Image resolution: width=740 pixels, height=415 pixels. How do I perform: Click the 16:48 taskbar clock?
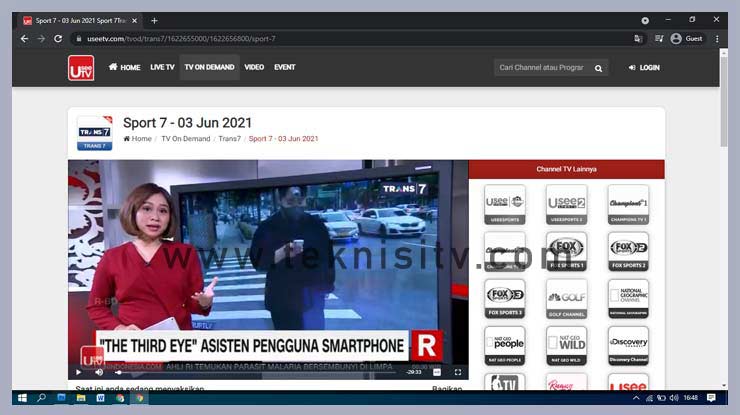[x=690, y=398]
